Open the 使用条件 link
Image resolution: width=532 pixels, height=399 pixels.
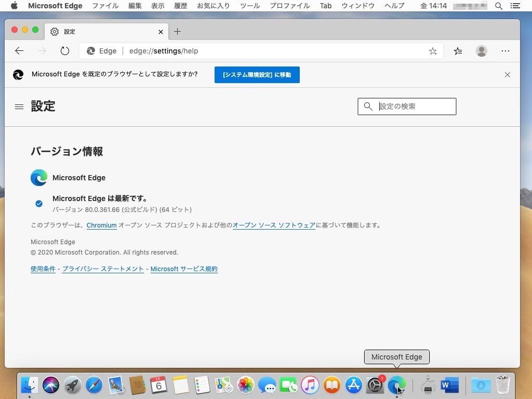click(x=43, y=269)
